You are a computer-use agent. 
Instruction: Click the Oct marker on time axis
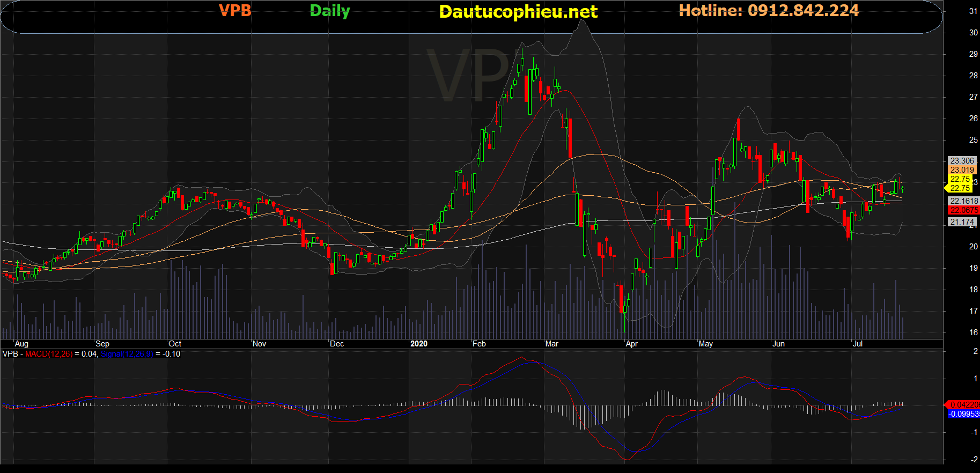[x=175, y=344]
